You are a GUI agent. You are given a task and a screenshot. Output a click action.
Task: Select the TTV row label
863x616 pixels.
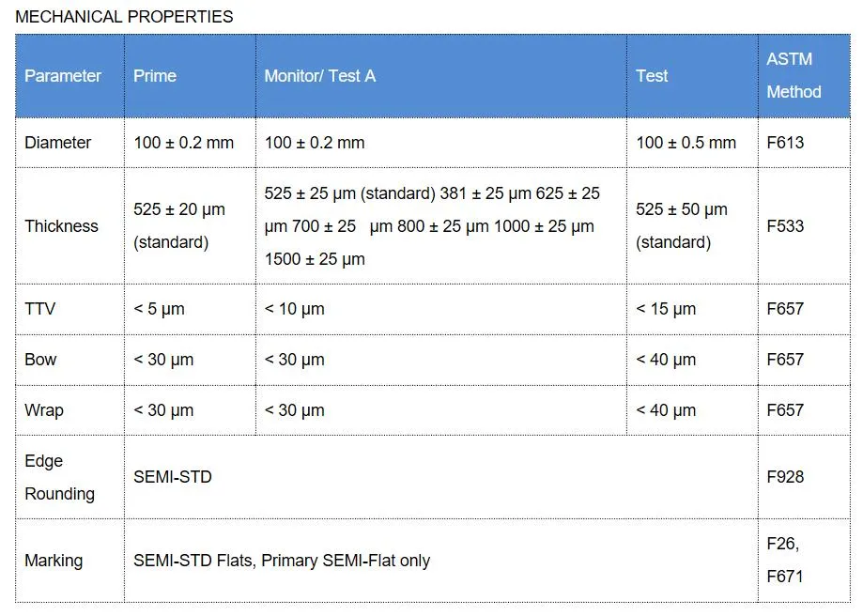(40, 309)
